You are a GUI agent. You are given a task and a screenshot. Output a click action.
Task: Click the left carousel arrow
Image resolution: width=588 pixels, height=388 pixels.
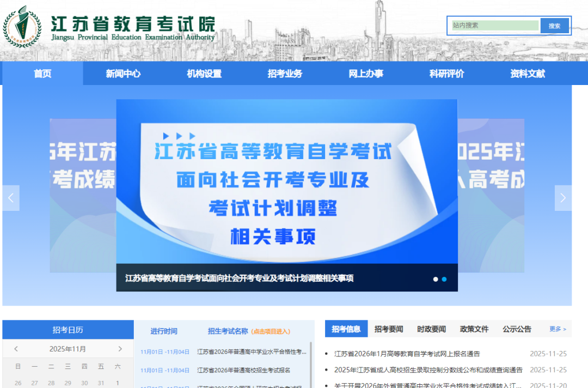pyautogui.click(x=10, y=198)
